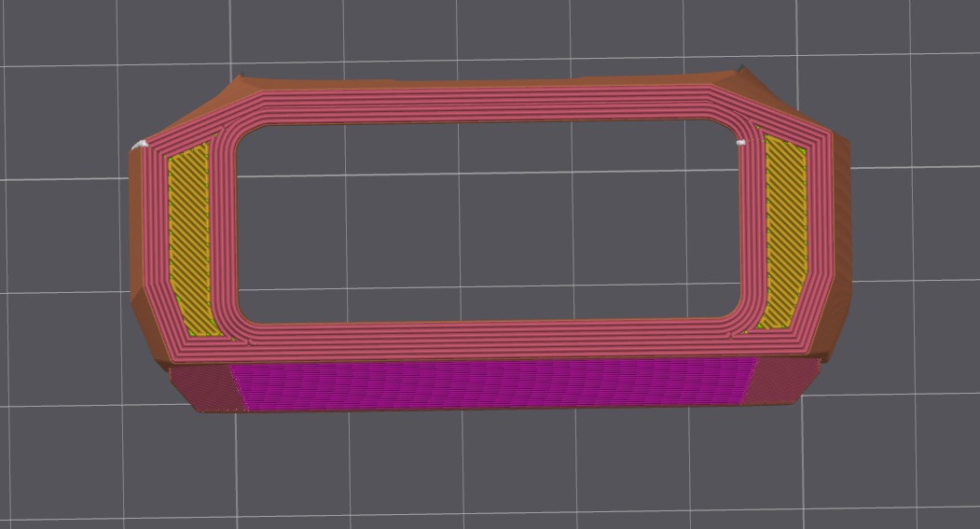Image resolution: width=980 pixels, height=529 pixels.
Task: Click the left yellow hatched infill region
Action: tap(189, 239)
